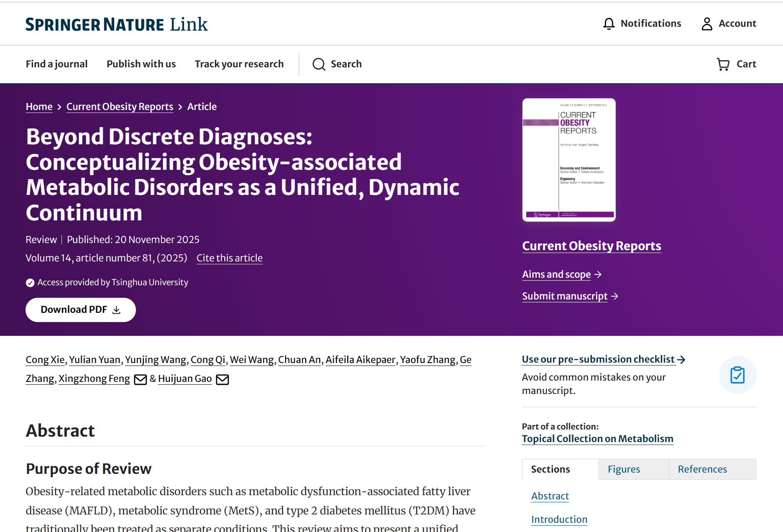Switch to the Figures tab
This screenshot has height=532, width=783.
click(624, 469)
